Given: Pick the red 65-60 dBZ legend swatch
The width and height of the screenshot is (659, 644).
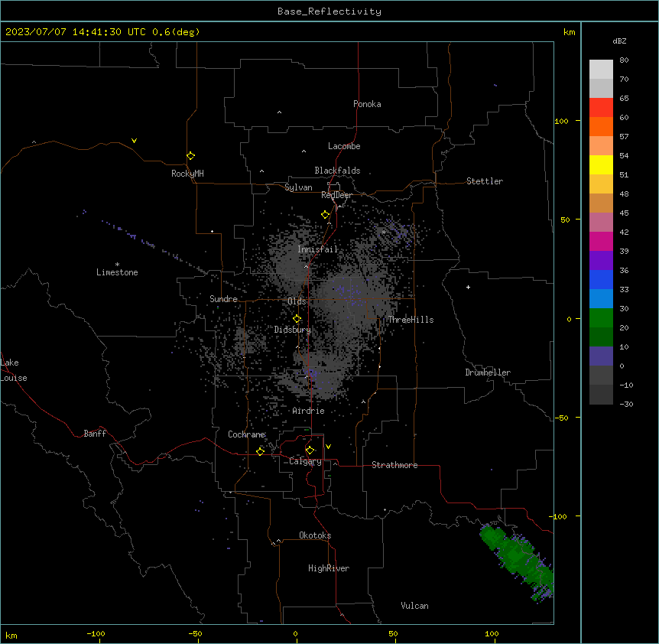Looking at the screenshot, I should pos(601,108).
